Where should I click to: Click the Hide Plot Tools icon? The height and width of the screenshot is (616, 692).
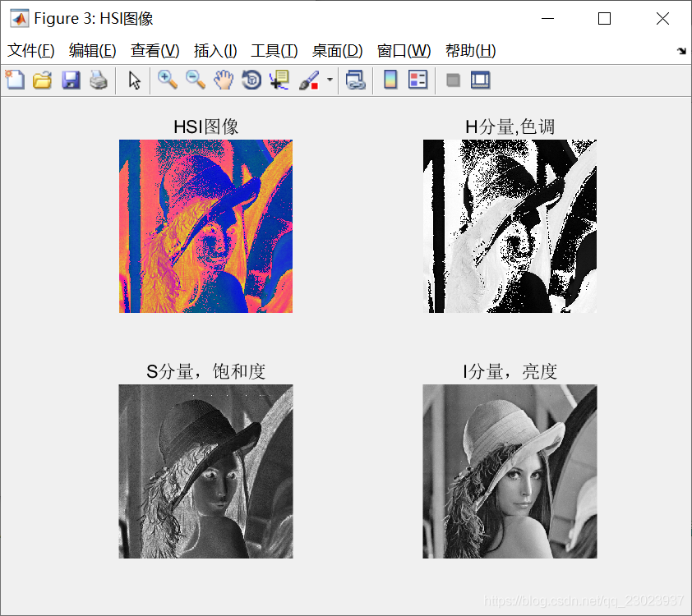453,80
